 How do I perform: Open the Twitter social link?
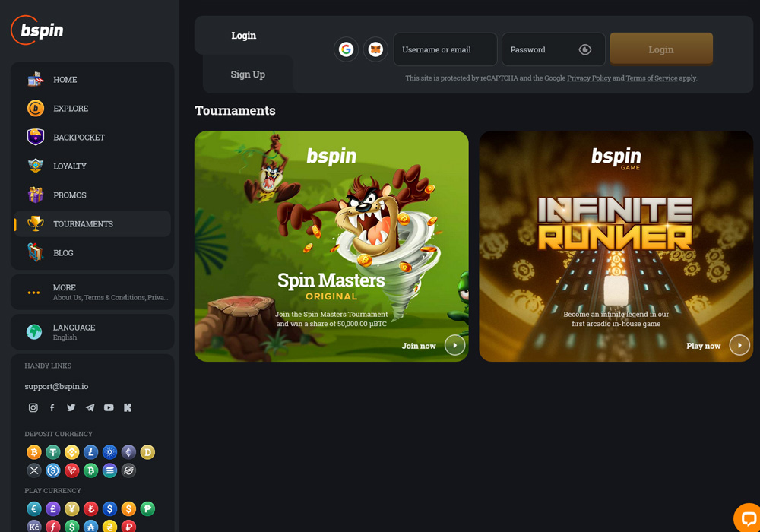tap(71, 407)
